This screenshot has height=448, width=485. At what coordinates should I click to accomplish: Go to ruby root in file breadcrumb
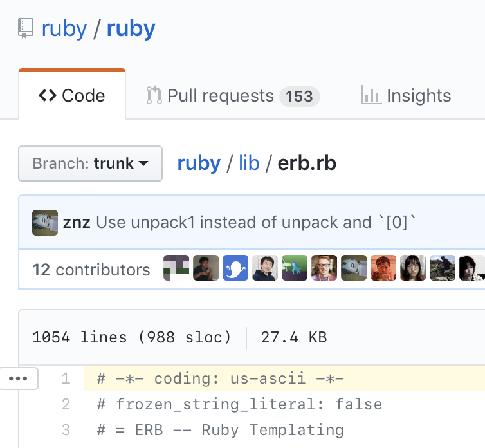199,163
